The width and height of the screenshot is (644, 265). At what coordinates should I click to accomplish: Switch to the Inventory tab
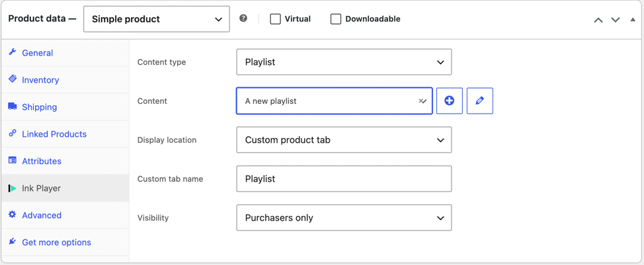(65, 80)
